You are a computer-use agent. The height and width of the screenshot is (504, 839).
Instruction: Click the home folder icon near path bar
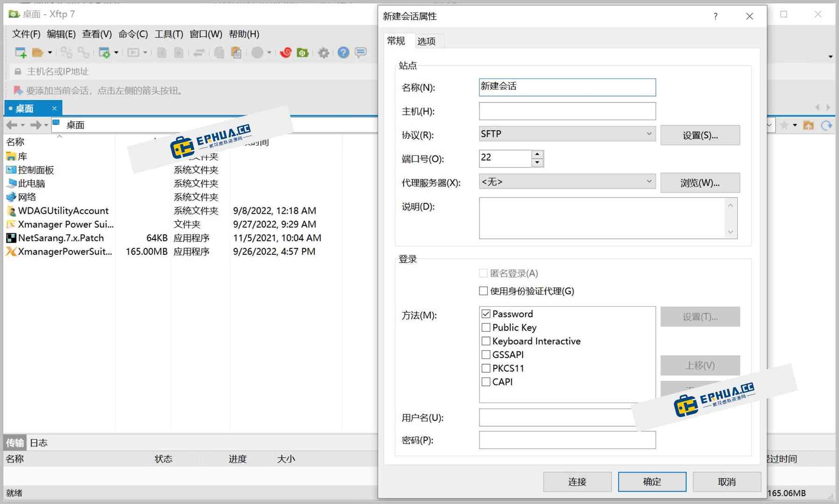(808, 125)
